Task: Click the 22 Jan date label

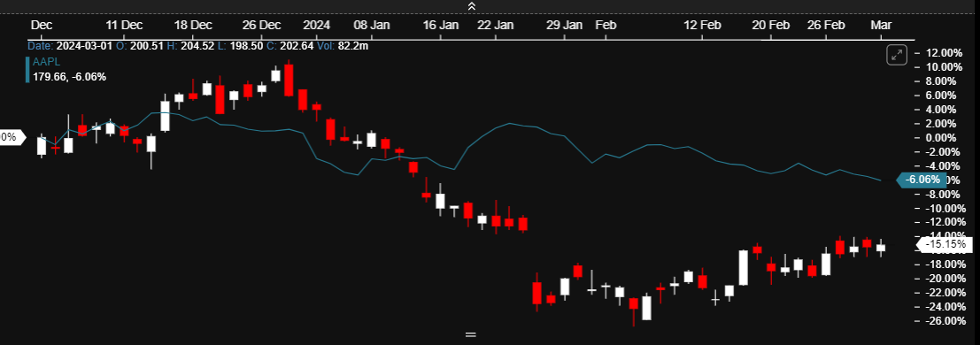Action: (x=496, y=25)
